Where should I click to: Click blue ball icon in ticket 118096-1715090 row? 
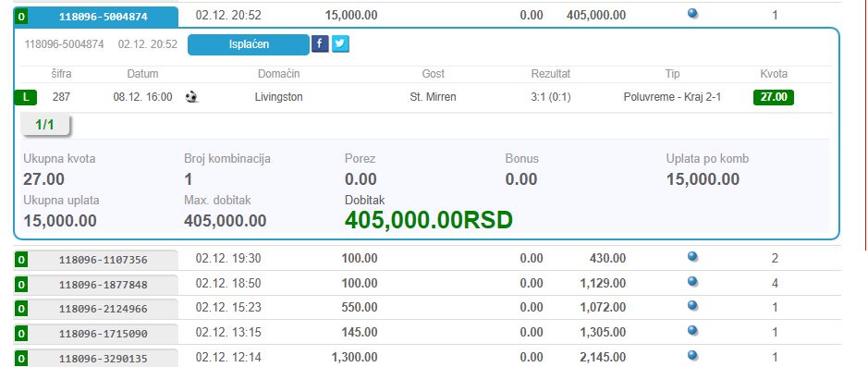(x=692, y=330)
